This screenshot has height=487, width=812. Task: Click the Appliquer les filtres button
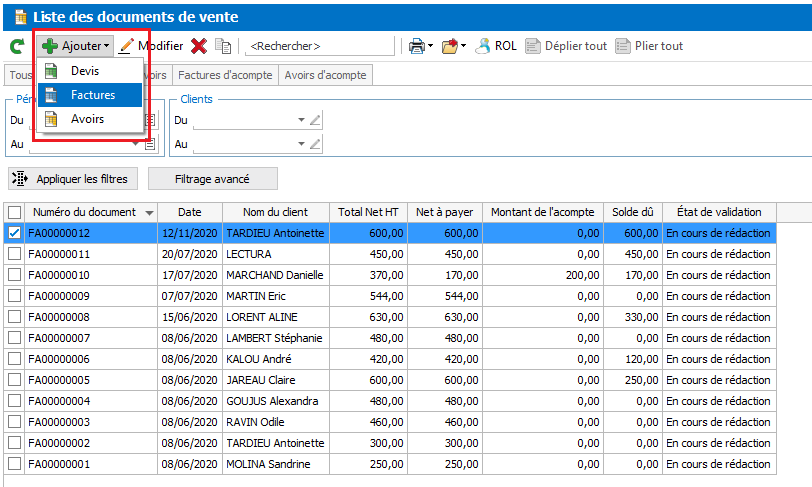point(72,179)
